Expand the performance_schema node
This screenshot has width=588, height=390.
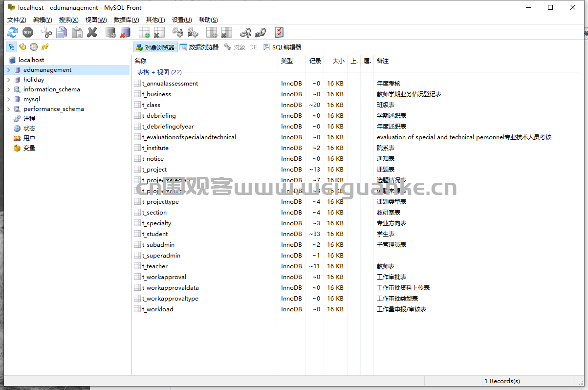tap(8, 109)
